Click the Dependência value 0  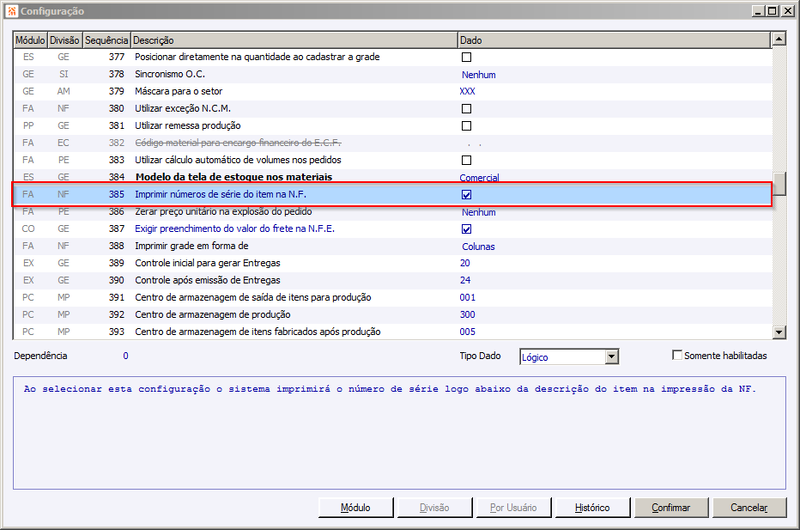(x=126, y=356)
